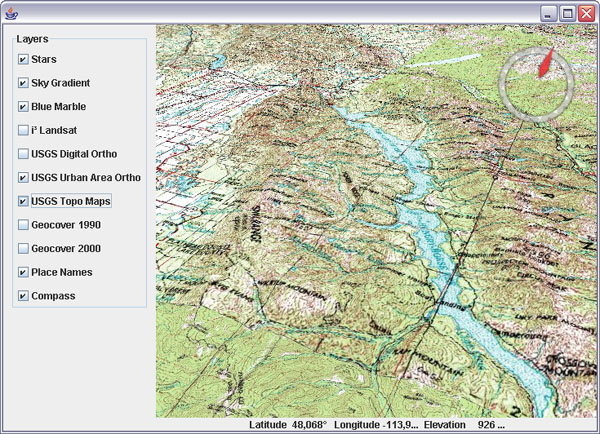Viewport: 600px width, 434px height.
Task: Click the Java icon in the title bar
Action: tap(11, 13)
